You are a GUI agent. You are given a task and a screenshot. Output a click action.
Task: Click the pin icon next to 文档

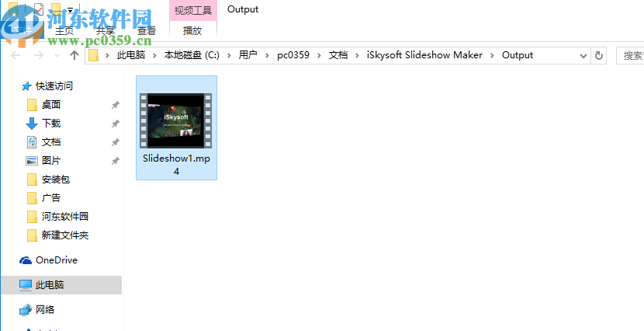(116, 143)
